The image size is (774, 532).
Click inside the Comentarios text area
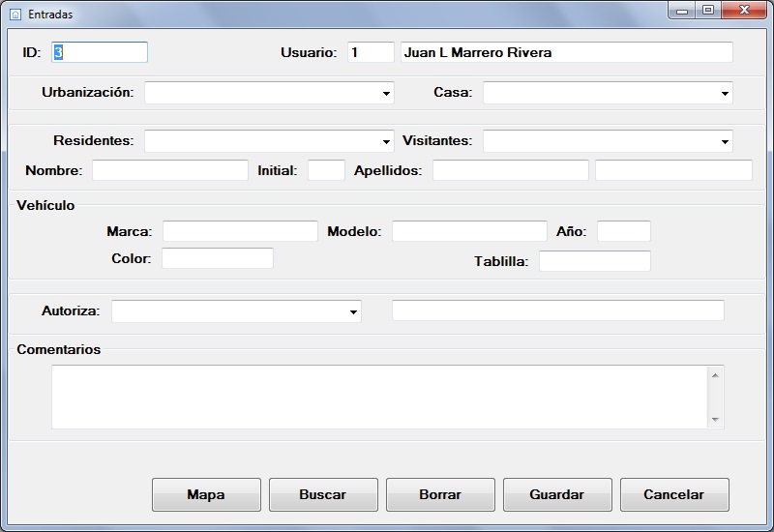coord(377,397)
